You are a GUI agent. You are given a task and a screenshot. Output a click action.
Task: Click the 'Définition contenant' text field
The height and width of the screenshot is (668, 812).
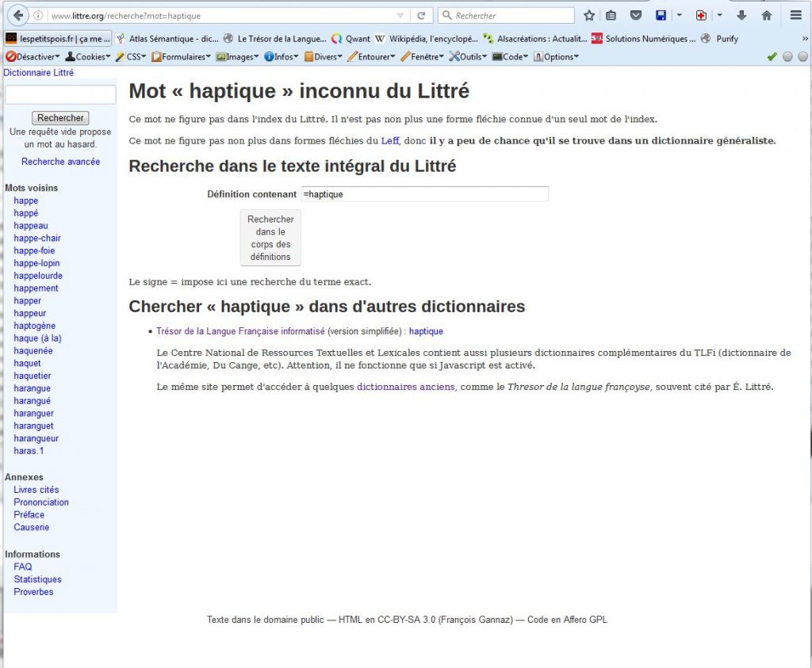point(424,194)
